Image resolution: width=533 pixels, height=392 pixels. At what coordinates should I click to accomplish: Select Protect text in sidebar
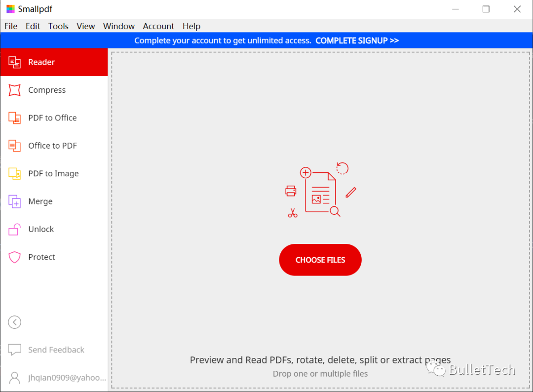click(41, 257)
